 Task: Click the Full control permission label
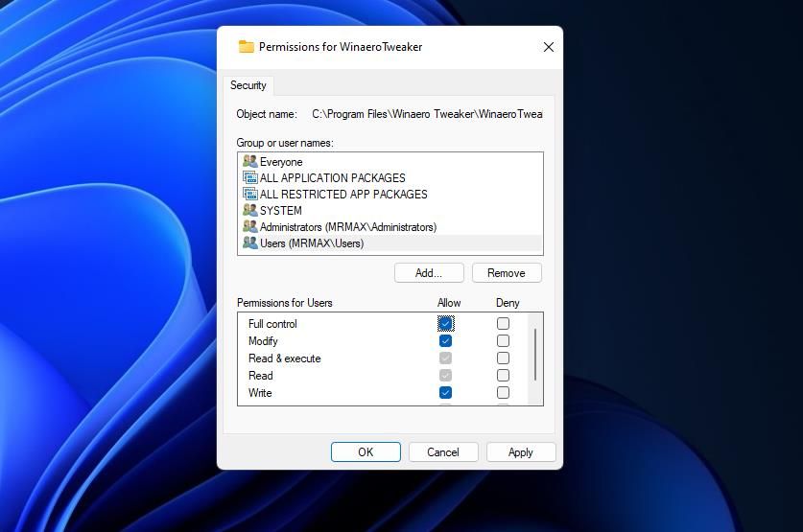[x=272, y=324]
